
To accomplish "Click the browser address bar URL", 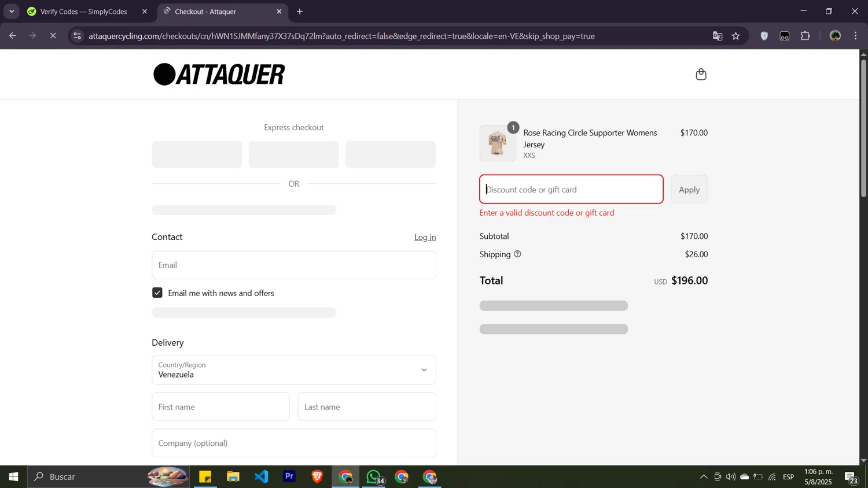I will coord(341,36).
